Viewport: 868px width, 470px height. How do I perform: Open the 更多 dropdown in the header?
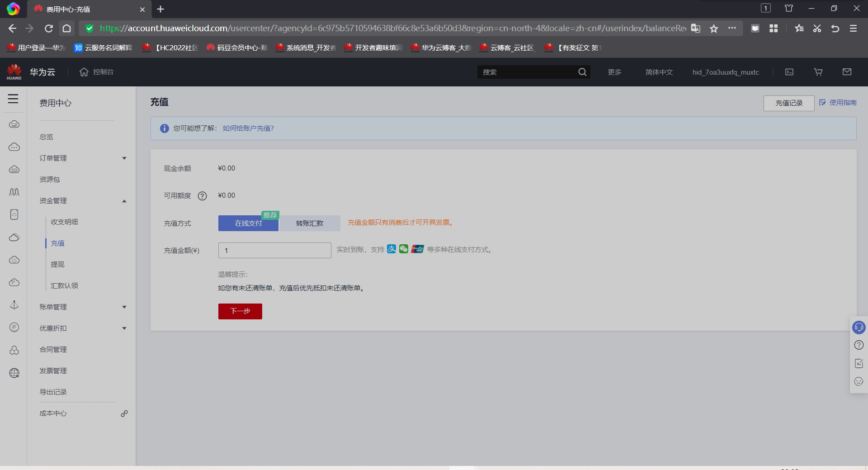point(614,72)
